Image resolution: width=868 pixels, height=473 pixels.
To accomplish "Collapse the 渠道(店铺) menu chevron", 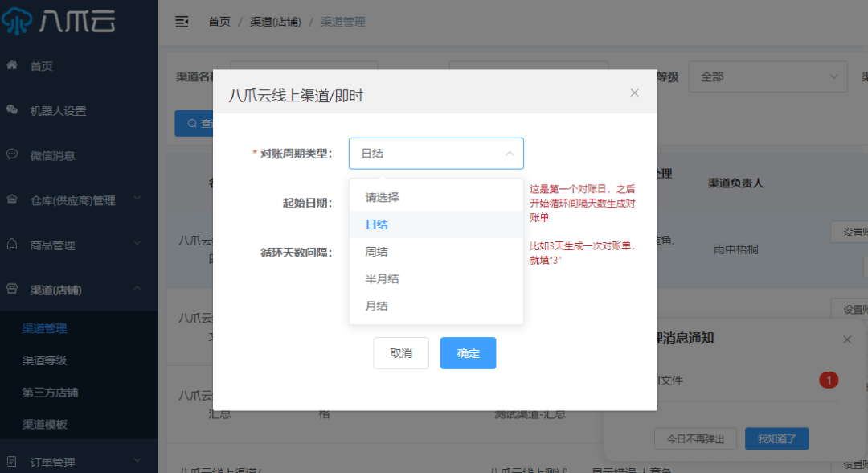I will pyautogui.click(x=137, y=288).
